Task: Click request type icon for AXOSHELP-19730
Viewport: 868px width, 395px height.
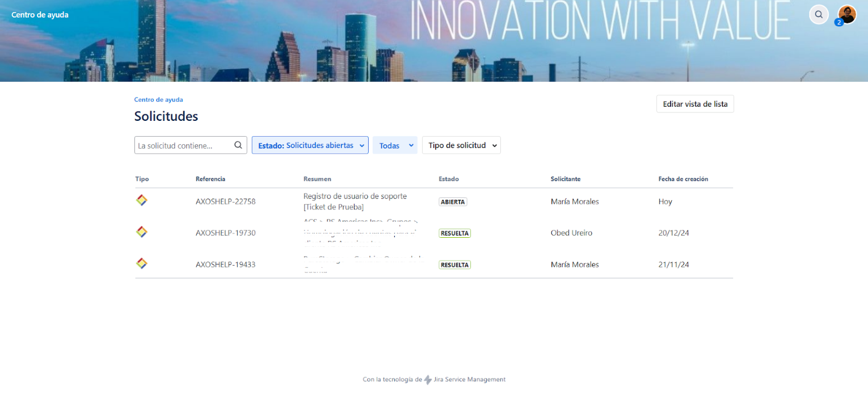Action: pyautogui.click(x=142, y=232)
